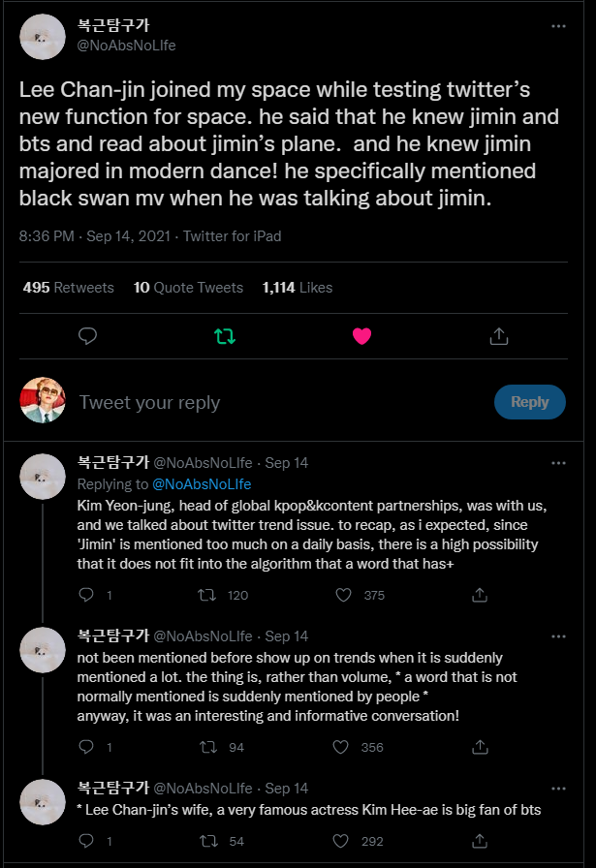Viewport: 596px width, 868px height.
Task: Toggle the pink heart like on the main tweet
Action: pyautogui.click(x=361, y=336)
